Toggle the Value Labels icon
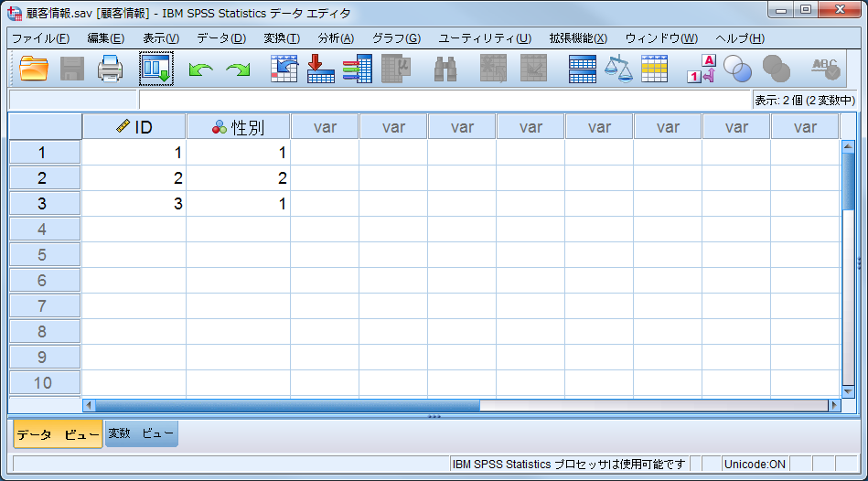This screenshot has width=868, height=481. (x=702, y=69)
